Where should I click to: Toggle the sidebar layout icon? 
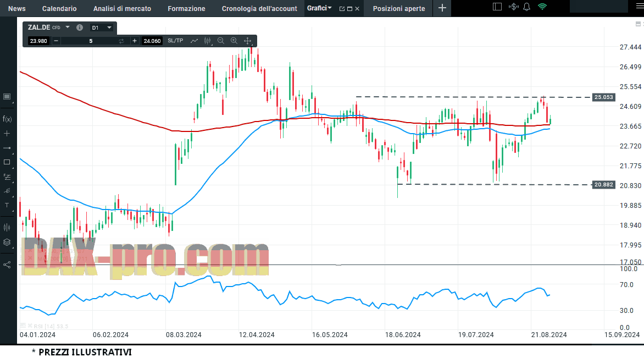click(x=497, y=7)
